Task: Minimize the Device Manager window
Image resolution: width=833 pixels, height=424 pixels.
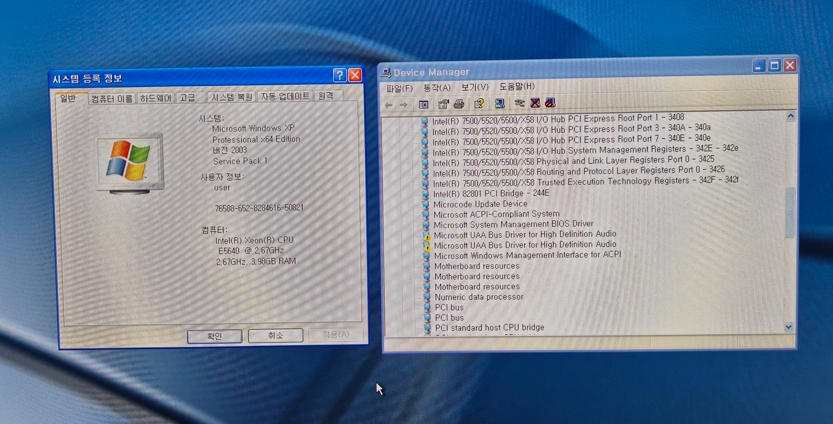Action: (x=759, y=66)
